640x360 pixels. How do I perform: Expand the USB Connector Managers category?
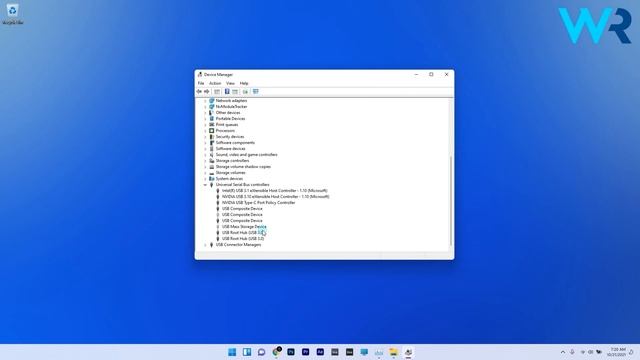[x=205, y=244]
